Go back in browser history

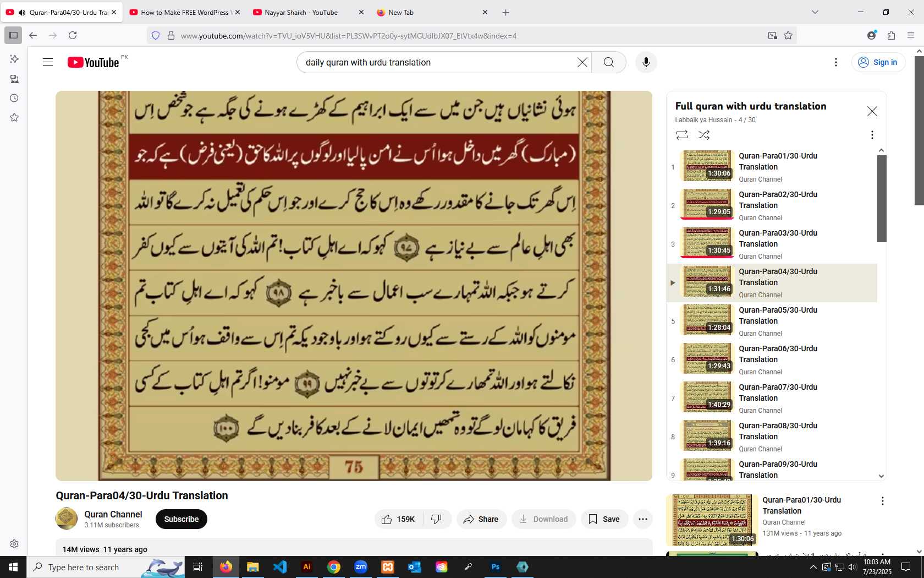click(x=33, y=35)
